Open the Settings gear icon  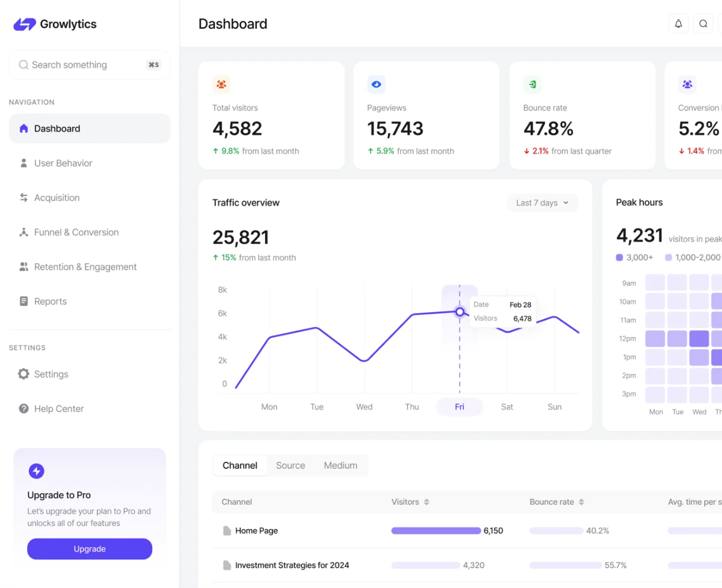pyautogui.click(x=24, y=374)
